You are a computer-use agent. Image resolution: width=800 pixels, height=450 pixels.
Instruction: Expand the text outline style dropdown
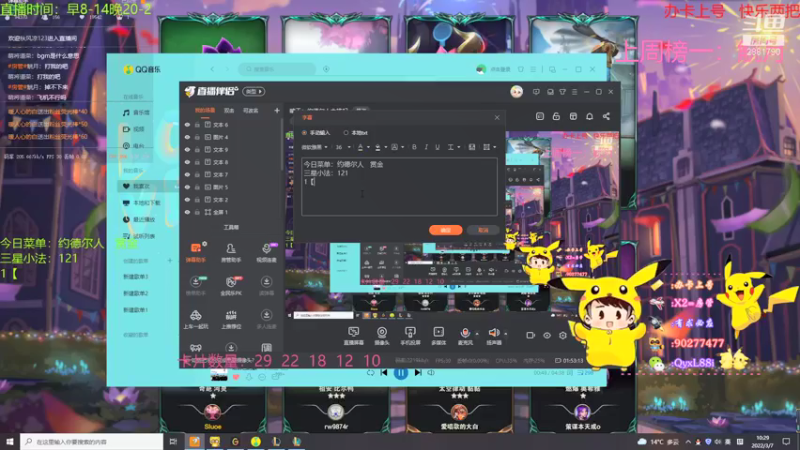(x=403, y=147)
